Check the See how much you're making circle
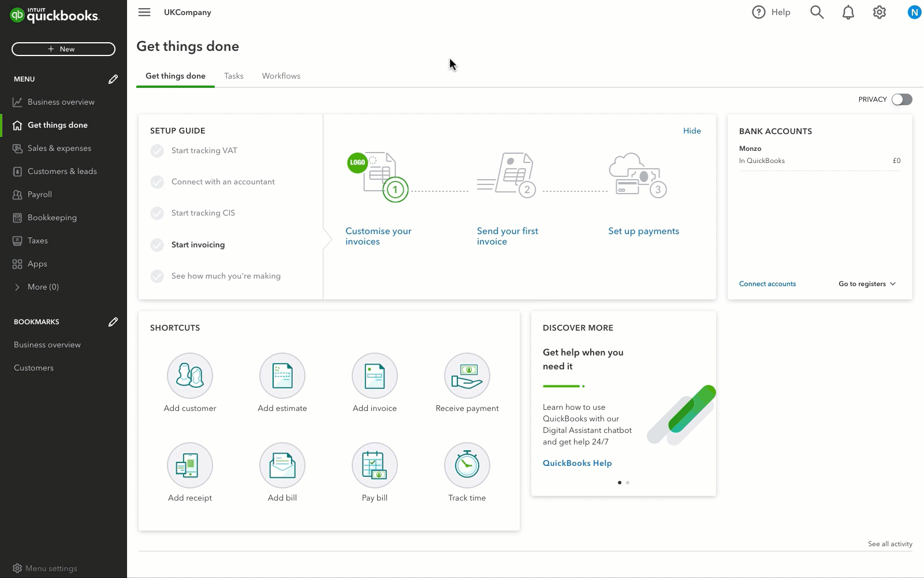Viewport: 924px width, 578px height. (157, 276)
